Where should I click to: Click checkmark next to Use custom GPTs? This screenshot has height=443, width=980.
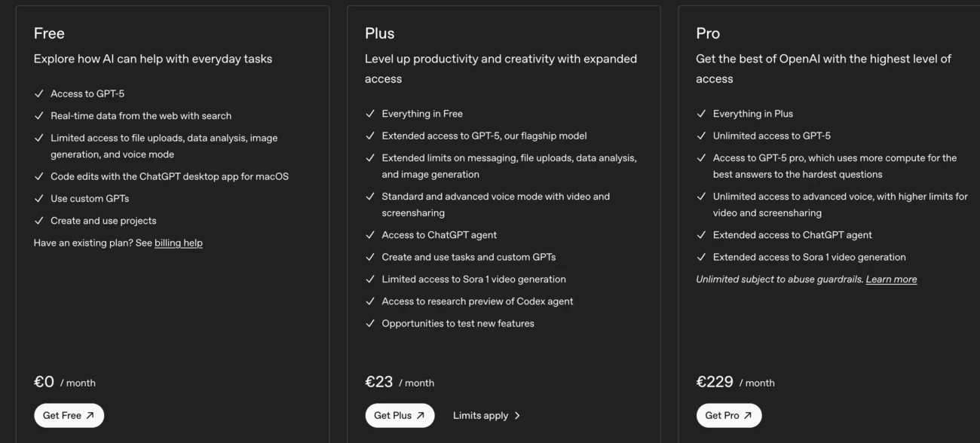pos(38,198)
